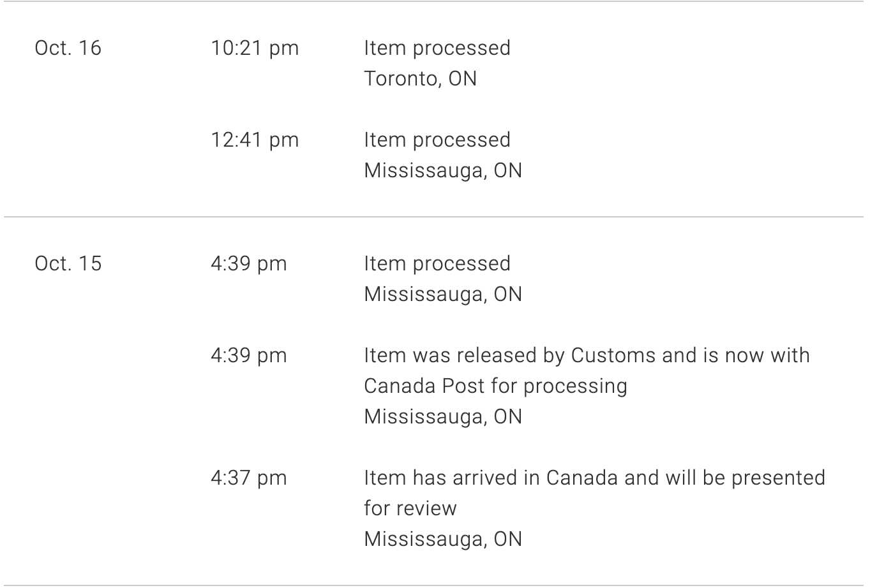
Task: Click the 4:39 pm timestamp beside Customs release
Action: 249,356
